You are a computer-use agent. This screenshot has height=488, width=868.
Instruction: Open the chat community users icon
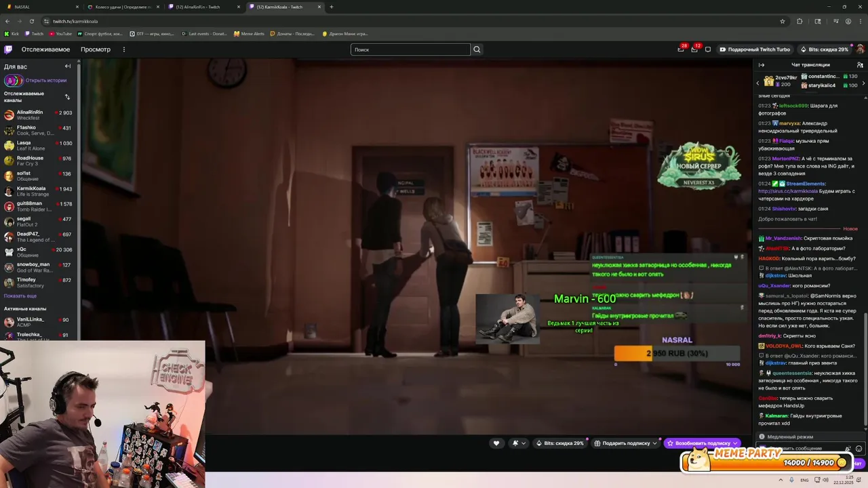click(x=860, y=65)
